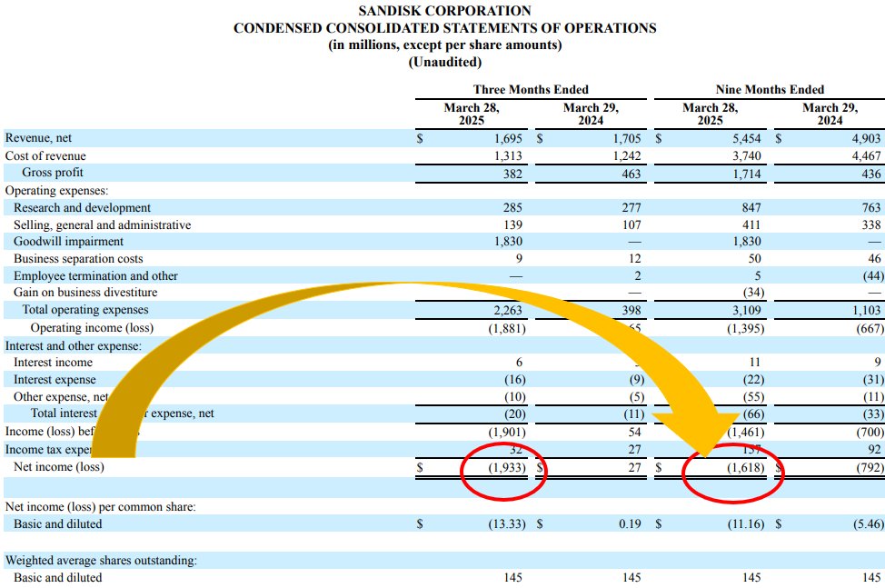Click the 'Cost of revenue' row label
This screenshot has height=588, width=885.
coord(45,155)
